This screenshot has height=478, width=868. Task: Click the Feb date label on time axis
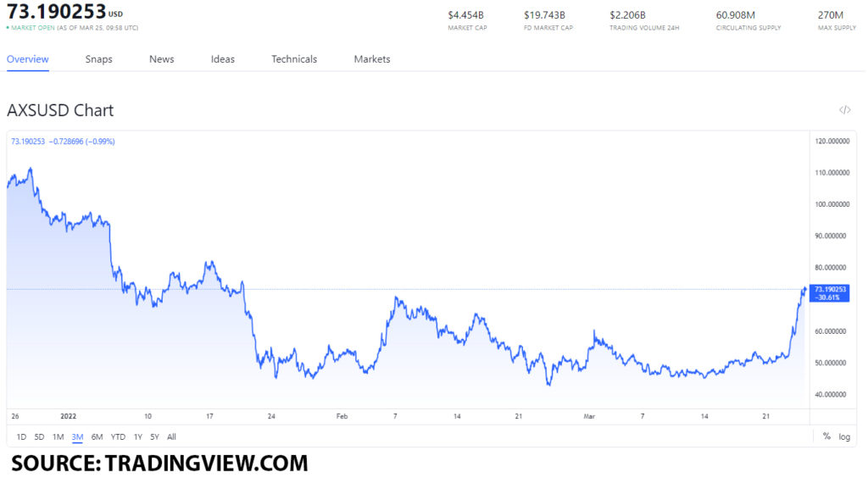pyautogui.click(x=342, y=416)
